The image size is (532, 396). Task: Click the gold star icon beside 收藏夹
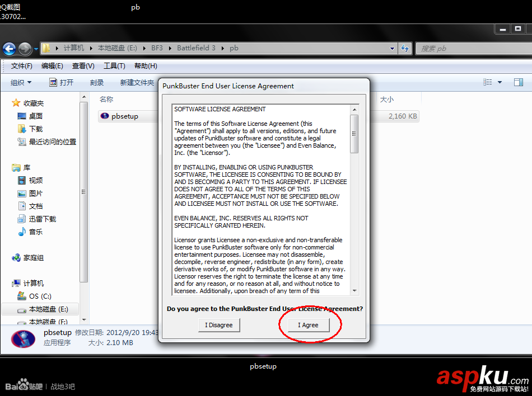click(16, 103)
